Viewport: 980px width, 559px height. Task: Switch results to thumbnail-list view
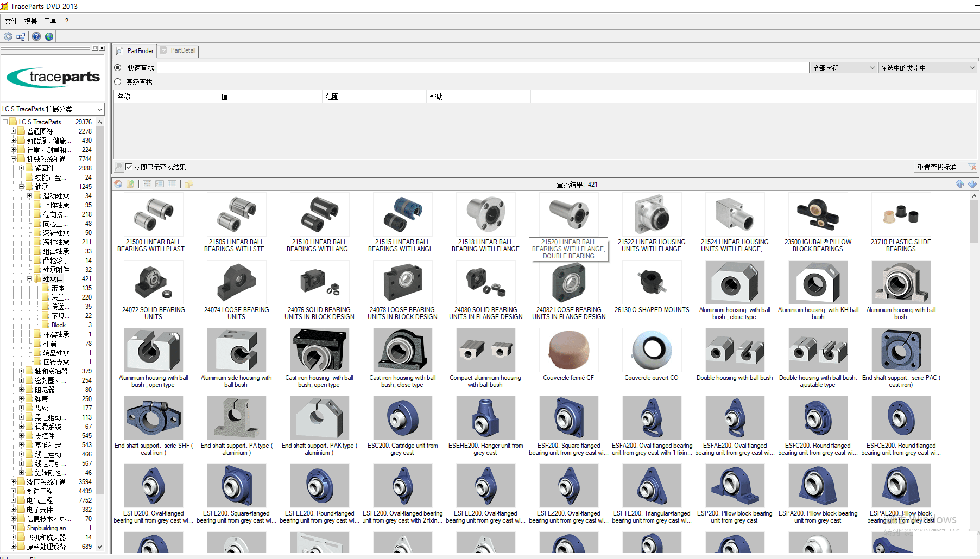pos(160,184)
